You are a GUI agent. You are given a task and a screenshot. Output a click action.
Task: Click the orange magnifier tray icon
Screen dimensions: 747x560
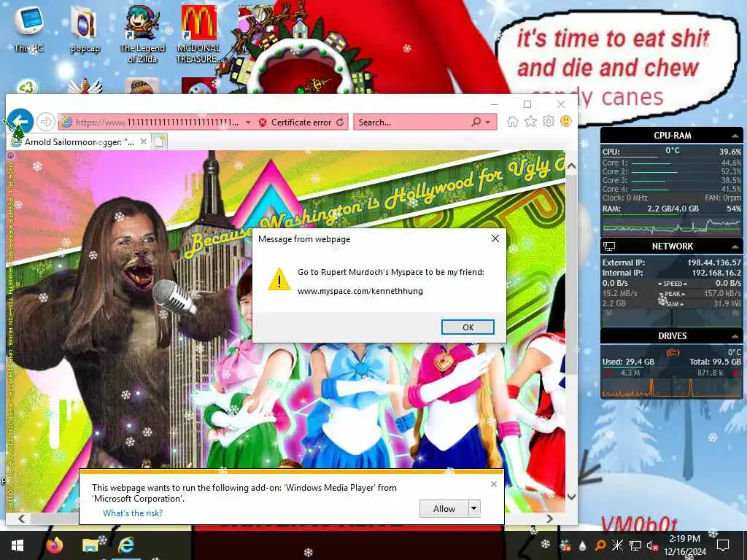coord(600,545)
